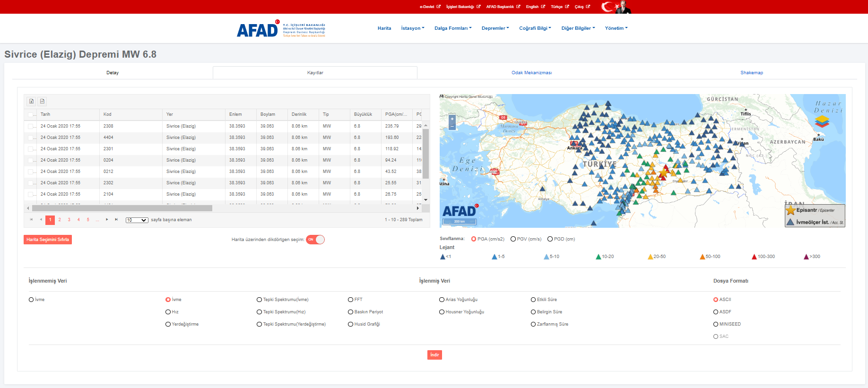
Task: Open İstasyon dropdown menu
Action: [413, 28]
